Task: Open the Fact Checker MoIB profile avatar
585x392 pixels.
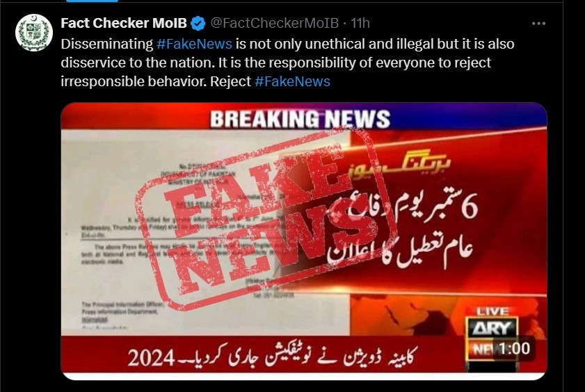Action: tap(34, 33)
